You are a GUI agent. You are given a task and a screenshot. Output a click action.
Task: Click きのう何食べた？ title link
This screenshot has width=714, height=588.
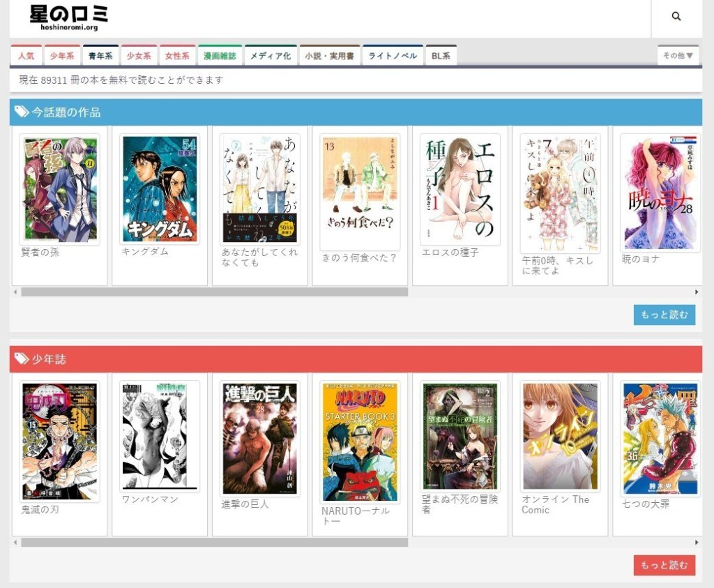click(359, 257)
